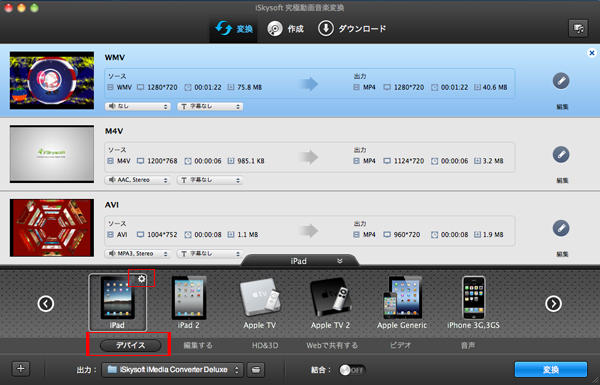Click M4V source size 985.1 KB
This screenshot has height=385, width=600.
point(251,161)
